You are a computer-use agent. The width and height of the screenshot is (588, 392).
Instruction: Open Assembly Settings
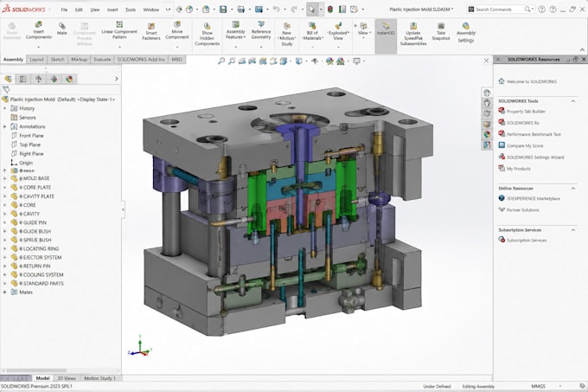(466, 32)
